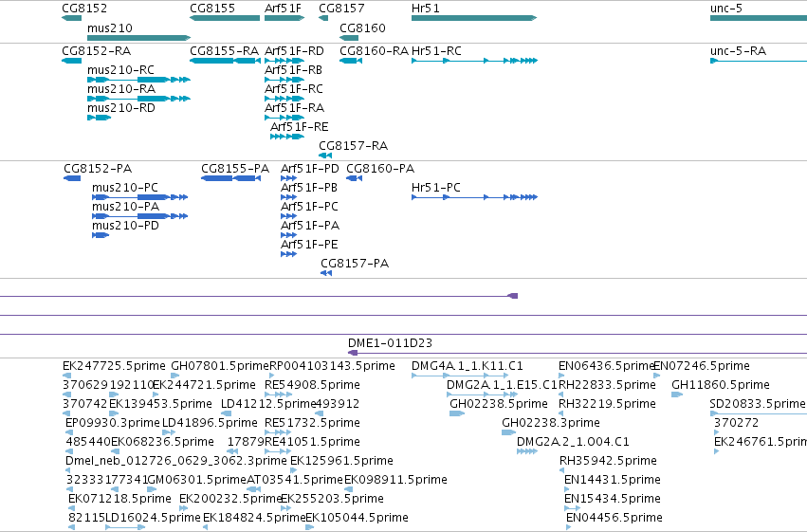The image size is (807, 532).
Task: Click the EK125961.5prime EST label
Action: click(x=341, y=461)
